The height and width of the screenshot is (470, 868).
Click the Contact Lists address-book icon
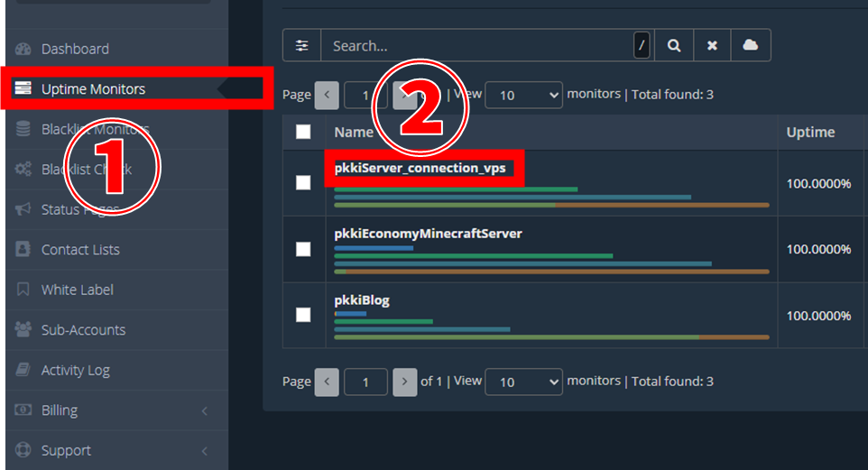pos(23,249)
